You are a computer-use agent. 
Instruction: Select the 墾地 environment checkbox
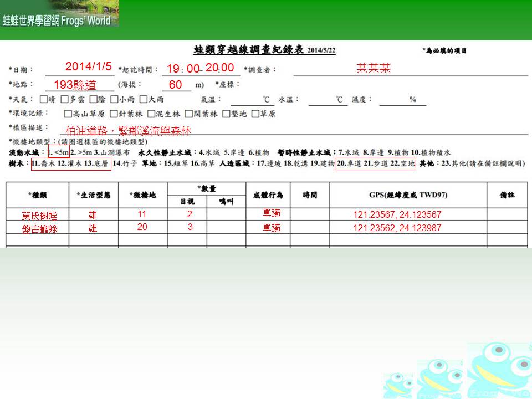226,114
